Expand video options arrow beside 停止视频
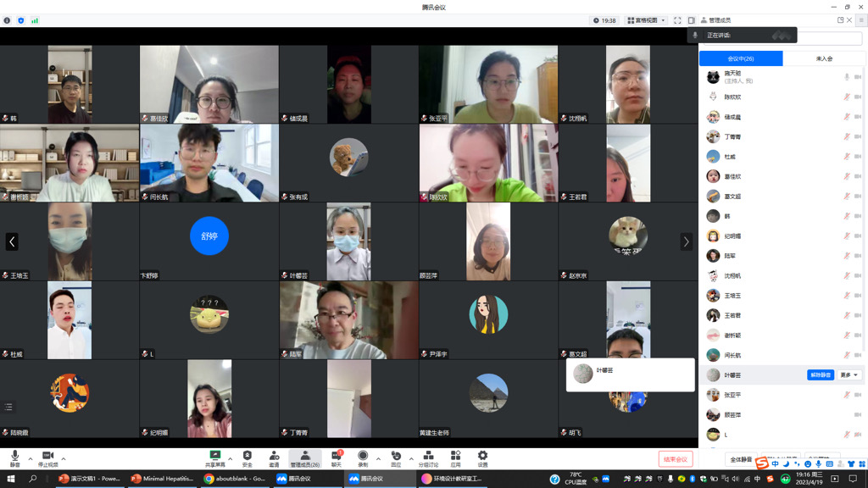This screenshot has height=488, width=868. [x=64, y=458]
